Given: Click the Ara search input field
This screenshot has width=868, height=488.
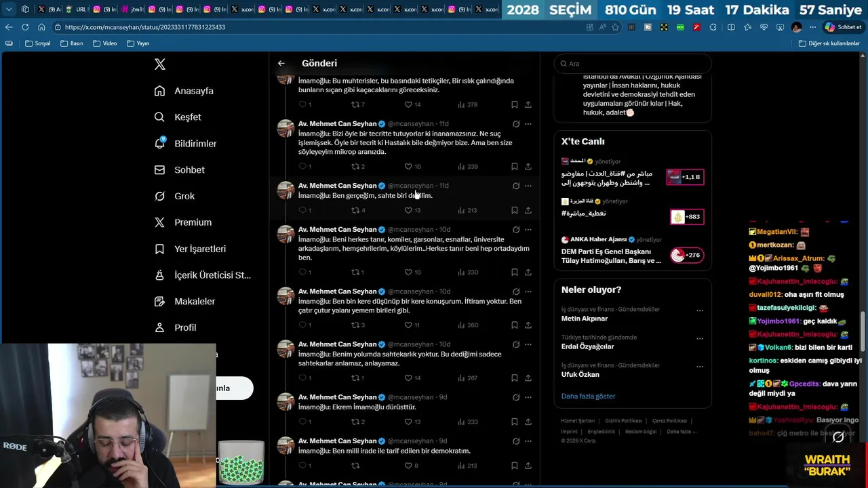Looking at the screenshot, I should 633,64.
